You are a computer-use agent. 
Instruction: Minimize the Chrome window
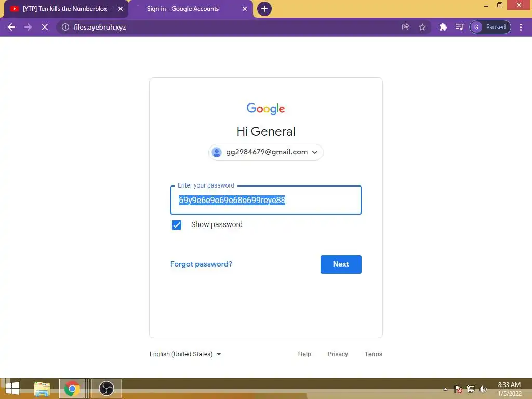[x=486, y=5]
